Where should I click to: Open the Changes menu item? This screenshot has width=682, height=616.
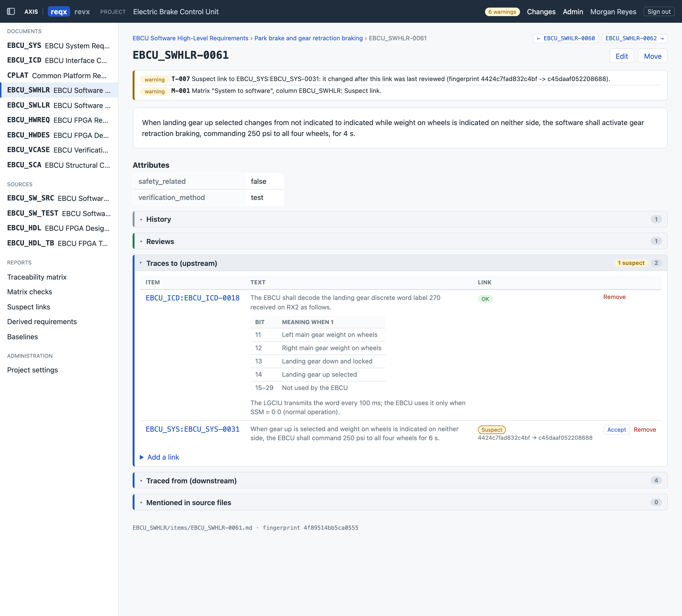(541, 12)
